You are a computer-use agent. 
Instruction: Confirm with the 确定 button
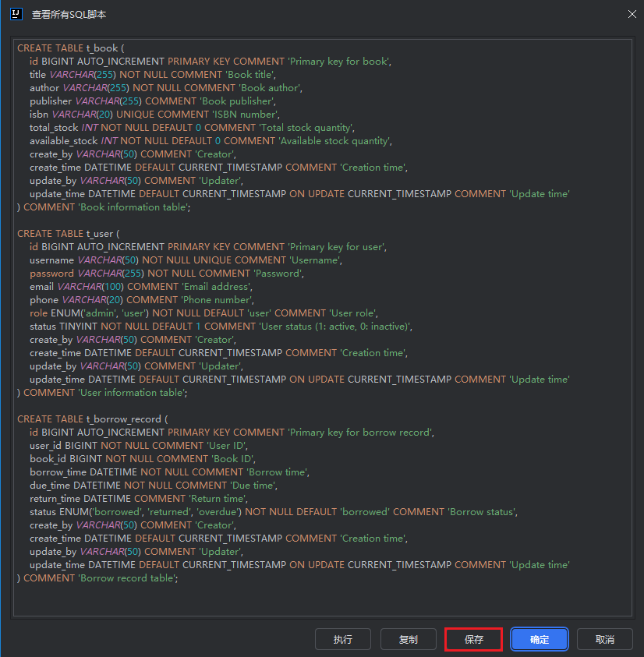(539, 639)
